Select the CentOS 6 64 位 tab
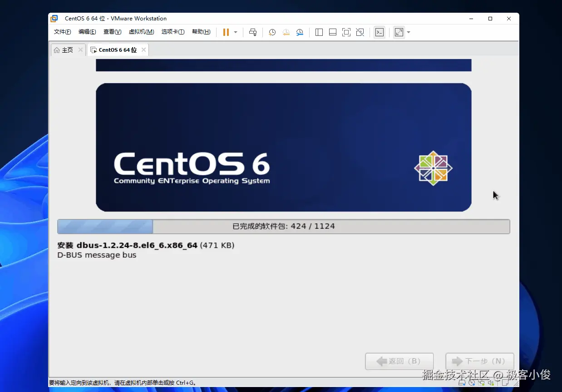 click(118, 50)
